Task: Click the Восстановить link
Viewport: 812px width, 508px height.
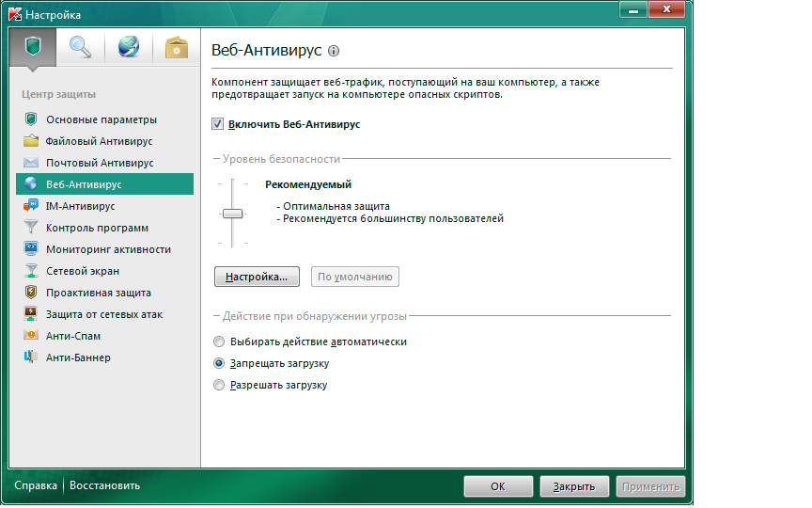Action: click(104, 485)
